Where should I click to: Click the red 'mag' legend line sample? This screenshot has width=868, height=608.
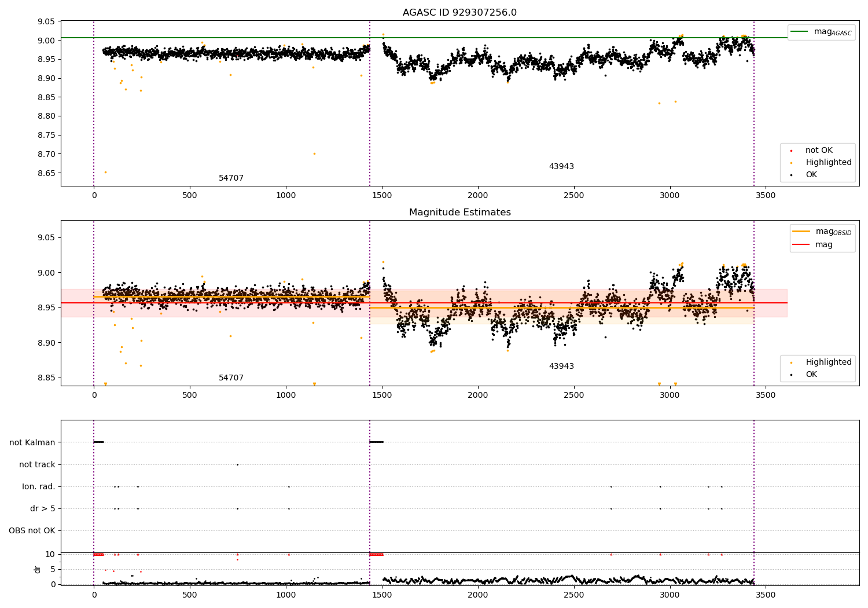click(801, 244)
